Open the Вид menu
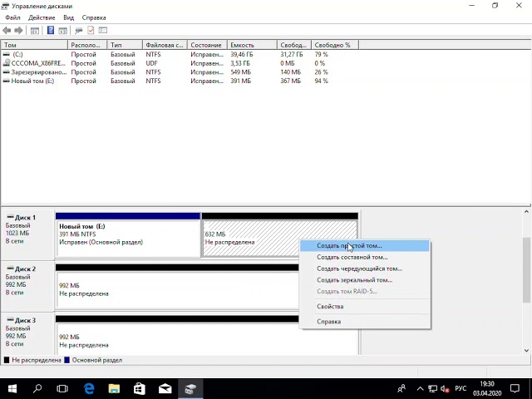Viewport: 532px width, 399px height. point(69,17)
